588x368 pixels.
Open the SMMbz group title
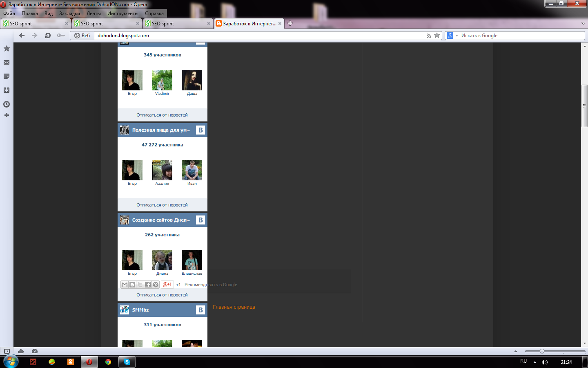pyautogui.click(x=140, y=310)
